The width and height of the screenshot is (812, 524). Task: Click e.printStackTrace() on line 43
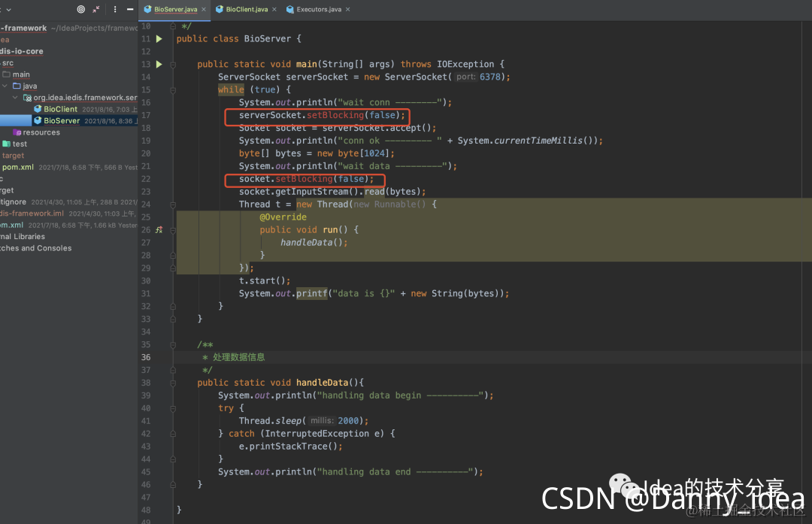point(290,447)
